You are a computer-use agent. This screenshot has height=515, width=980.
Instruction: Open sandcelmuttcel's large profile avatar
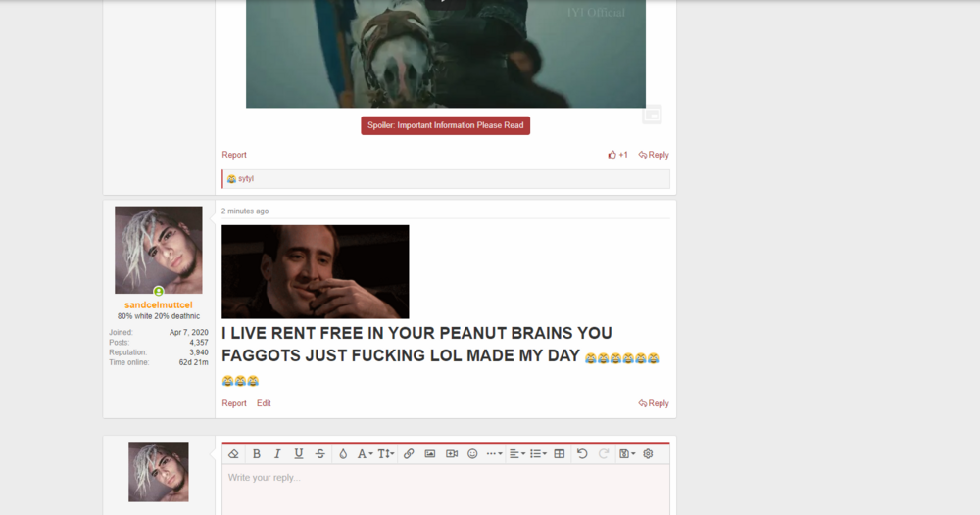point(158,250)
